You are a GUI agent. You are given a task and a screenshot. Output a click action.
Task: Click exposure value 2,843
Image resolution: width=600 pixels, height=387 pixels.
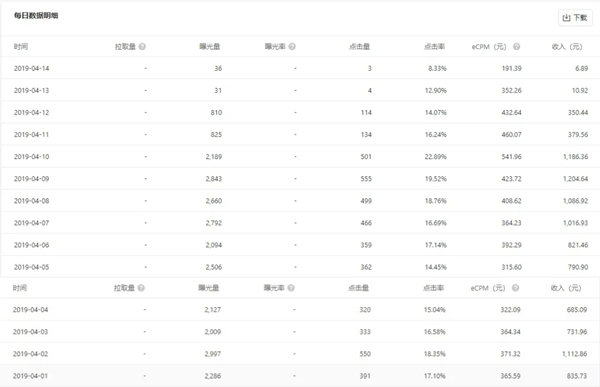(x=214, y=179)
